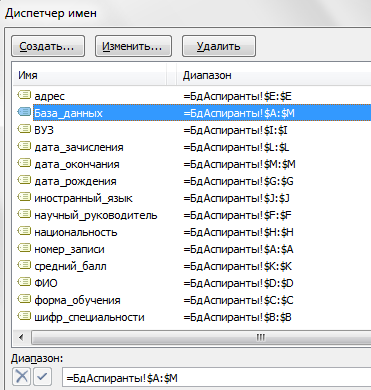The image size is (371, 390).
Task: Select the национальность name
Action: [76, 232]
